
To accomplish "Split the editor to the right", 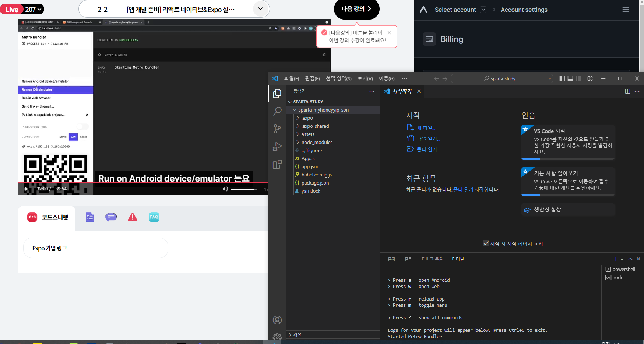I will [x=627, y=91].
